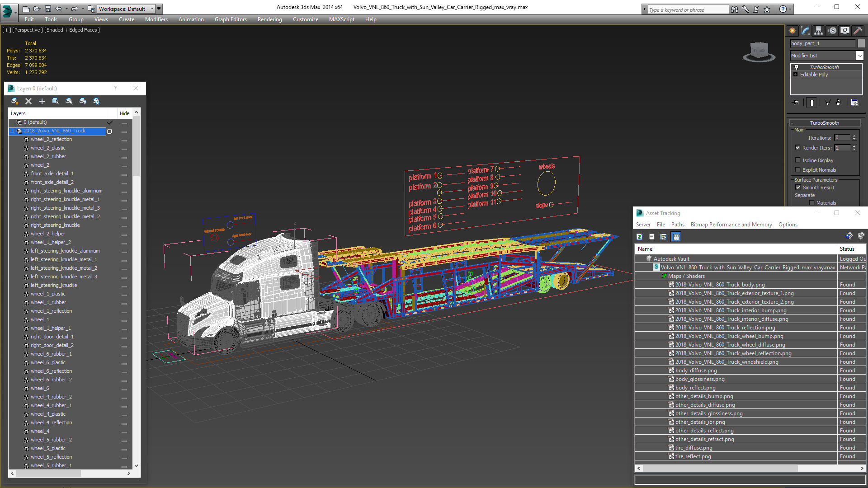Click the Refresh icon in the Asset Tracking window

coord(640,237)
